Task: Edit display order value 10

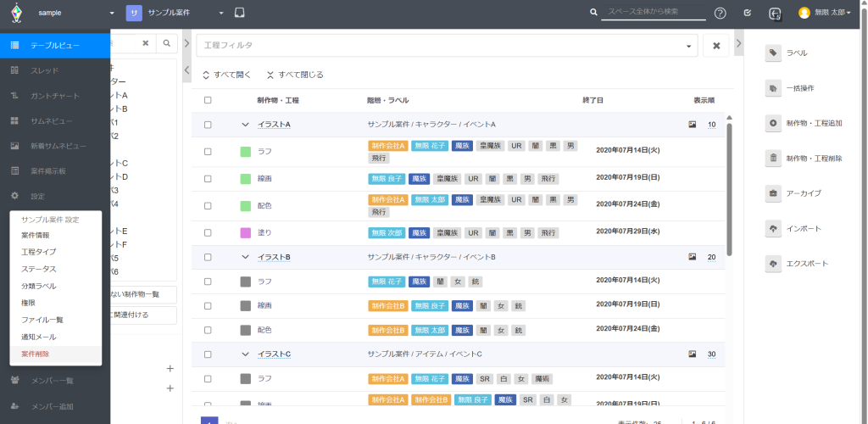Action: pos(711,125)
